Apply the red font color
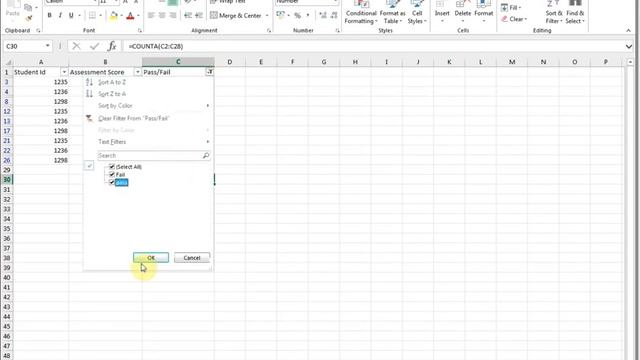The height and width of the screenshot is (360, 640). click(x=130, y=16)
